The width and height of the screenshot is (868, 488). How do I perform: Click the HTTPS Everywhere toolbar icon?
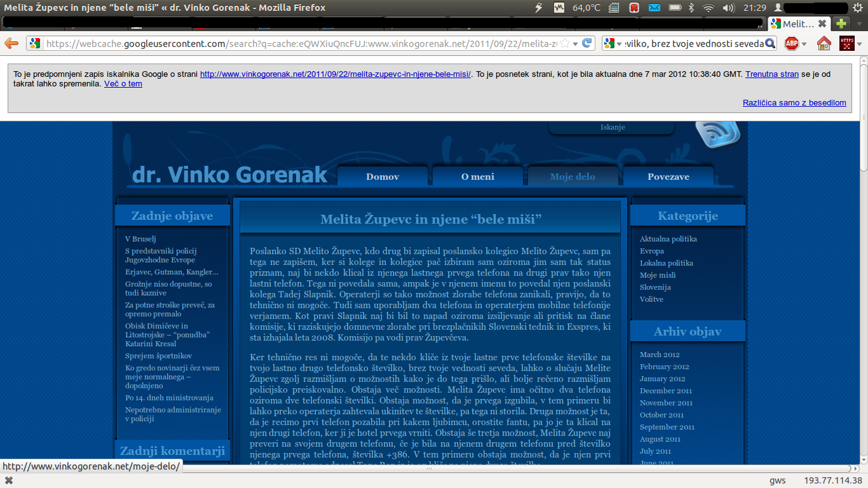(846, 43)
